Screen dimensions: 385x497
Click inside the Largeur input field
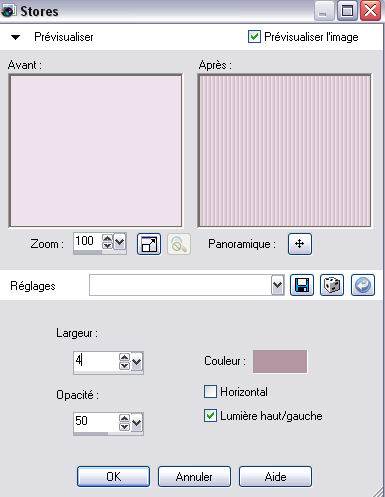pos(96,361)
